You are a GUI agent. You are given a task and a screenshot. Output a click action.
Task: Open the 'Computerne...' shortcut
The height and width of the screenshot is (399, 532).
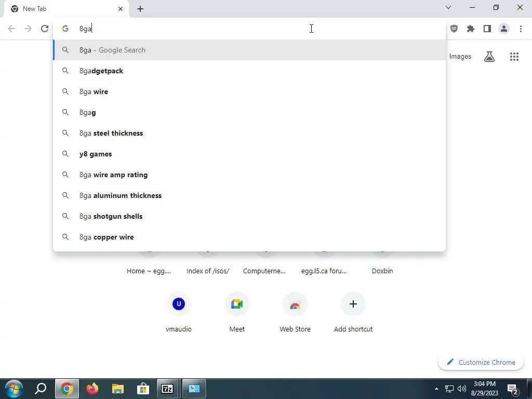click(x=264, y=271)
